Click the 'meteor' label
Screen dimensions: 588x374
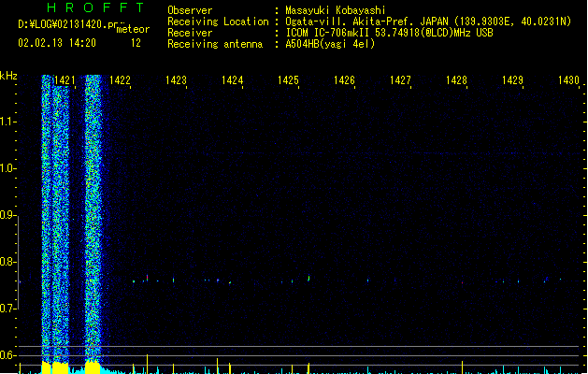point(133,29)
